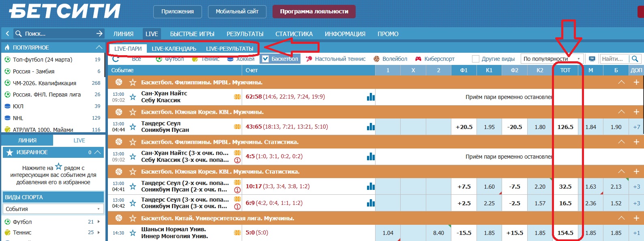Star the Южная Корея KBL Мужчины league header
The width and height of the screenshot is (644, 241).
pyautogui.click(x=133, y=112)
